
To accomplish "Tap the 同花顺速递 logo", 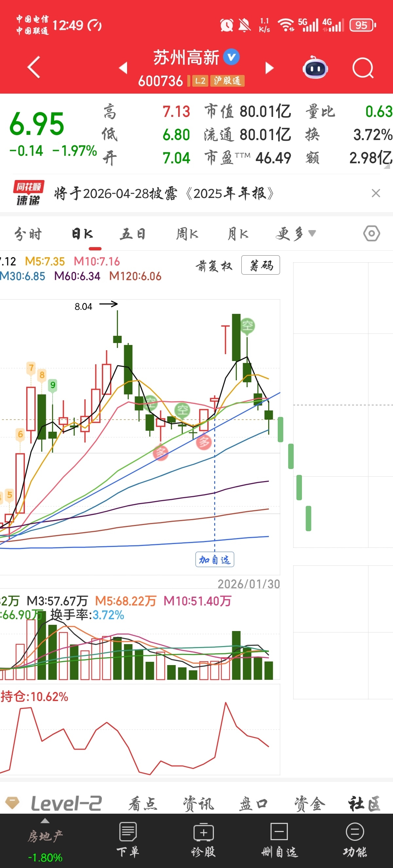I will 28,193.
